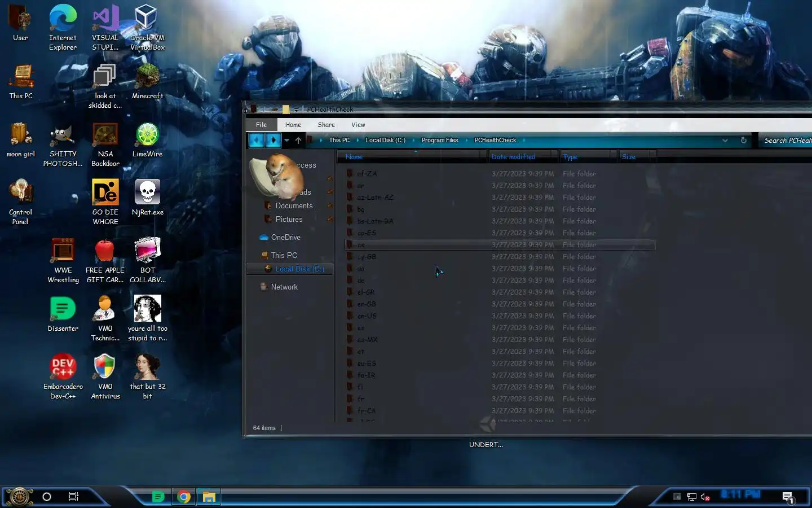
Task: Click Local Disk (C:) in the breadcrumb
Action: tap(385, 140)
